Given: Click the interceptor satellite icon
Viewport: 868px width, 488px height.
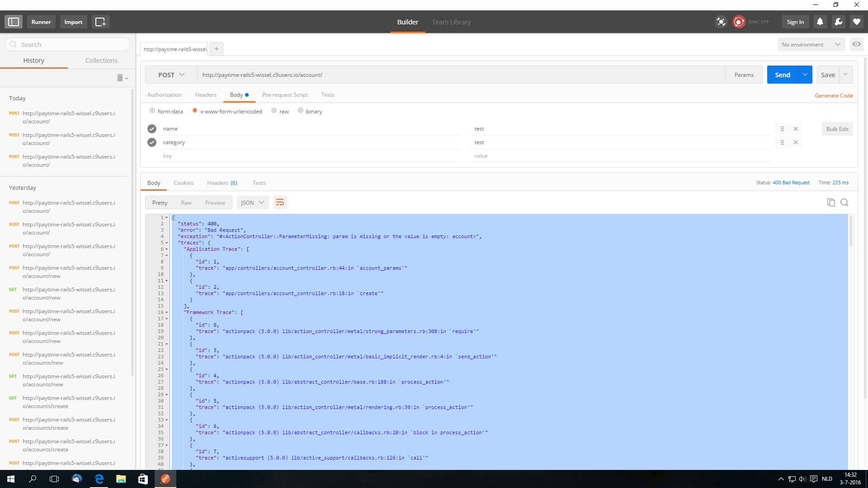Looking at the screenshot, I should click(x=721, y=22).
